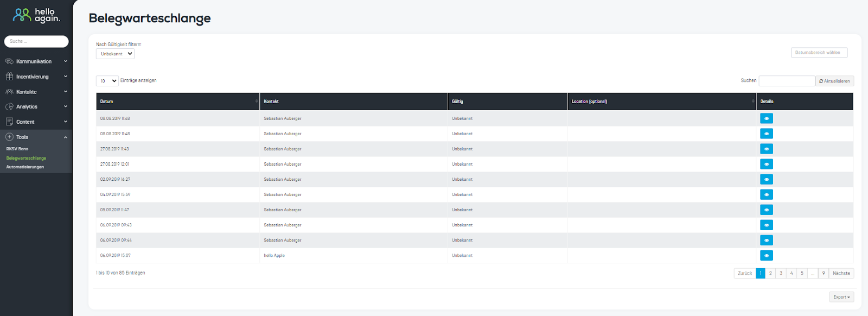Open RKSV Bons in sidebar
Screen dimensions: 868x316
click(x=17, y=149)
